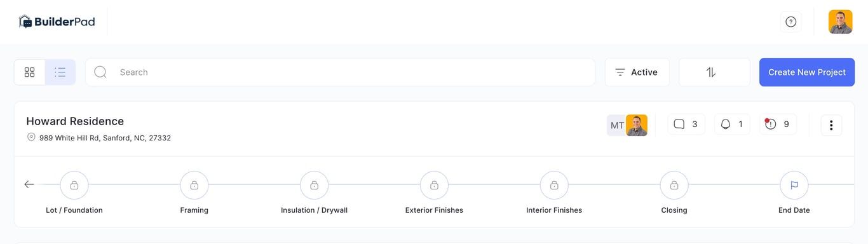Click Create New Project button
The image size is (868, 244).
tap(807, 72)
